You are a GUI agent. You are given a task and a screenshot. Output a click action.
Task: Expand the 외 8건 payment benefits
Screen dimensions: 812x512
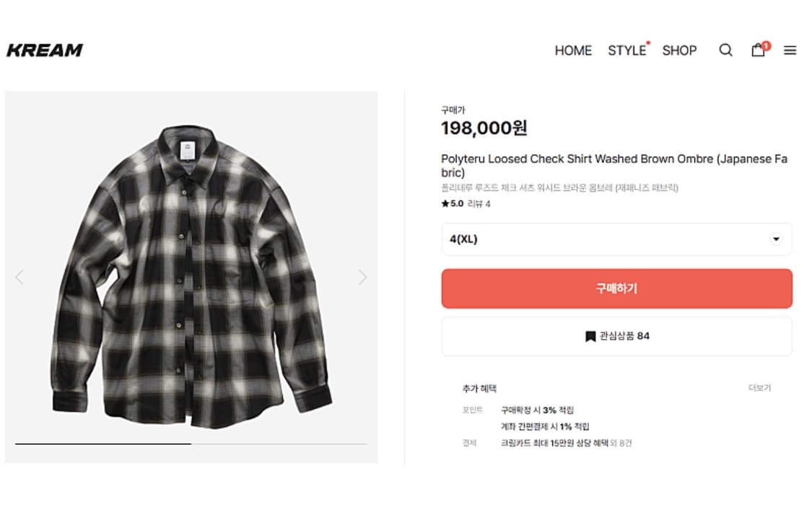pyautogui.click(x=621, y=443)
